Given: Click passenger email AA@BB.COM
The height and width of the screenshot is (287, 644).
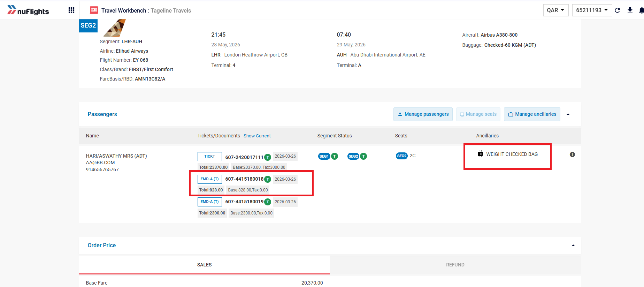Looking at the screenshot, I should point(100,163).
